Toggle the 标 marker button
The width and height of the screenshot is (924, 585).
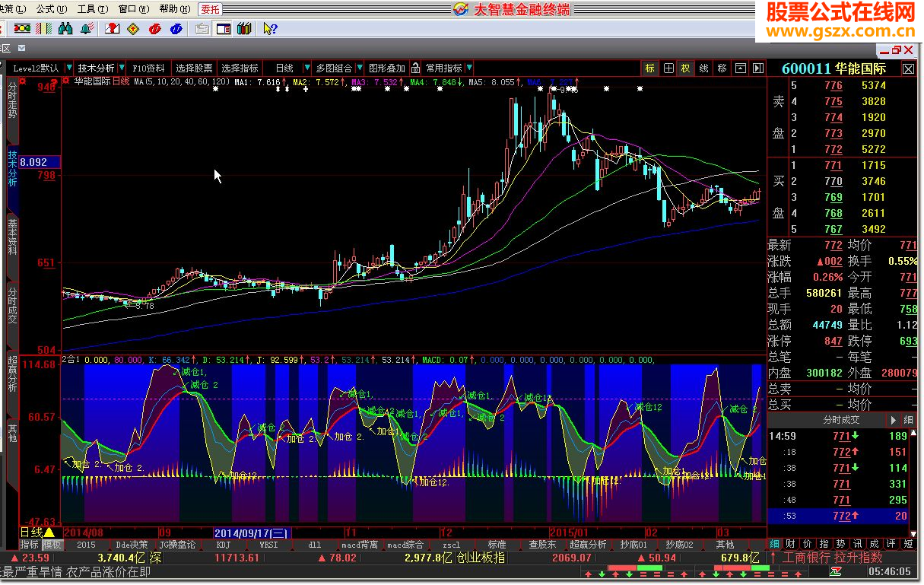coord(650,68)
